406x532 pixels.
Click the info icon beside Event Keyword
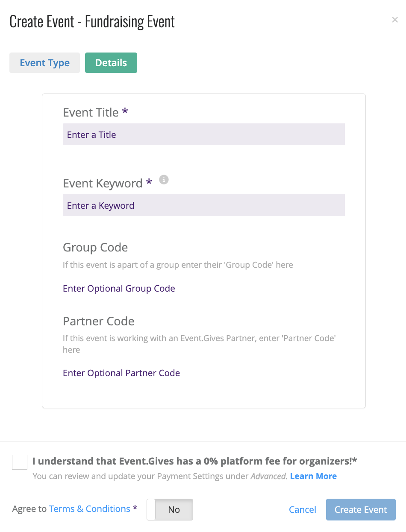pos(164,180)
